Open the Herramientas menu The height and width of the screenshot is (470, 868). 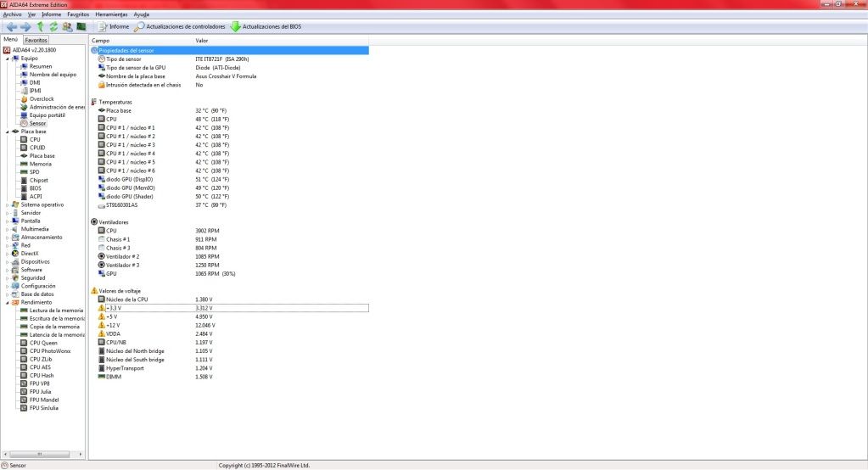[x=111, y=14]
